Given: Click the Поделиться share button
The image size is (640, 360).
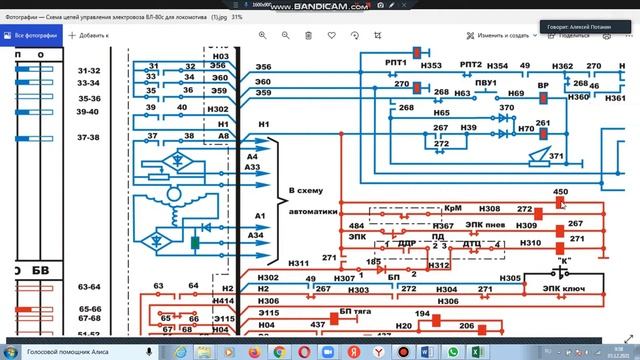Looking at the screenshot, I should (x=569, y=36).
